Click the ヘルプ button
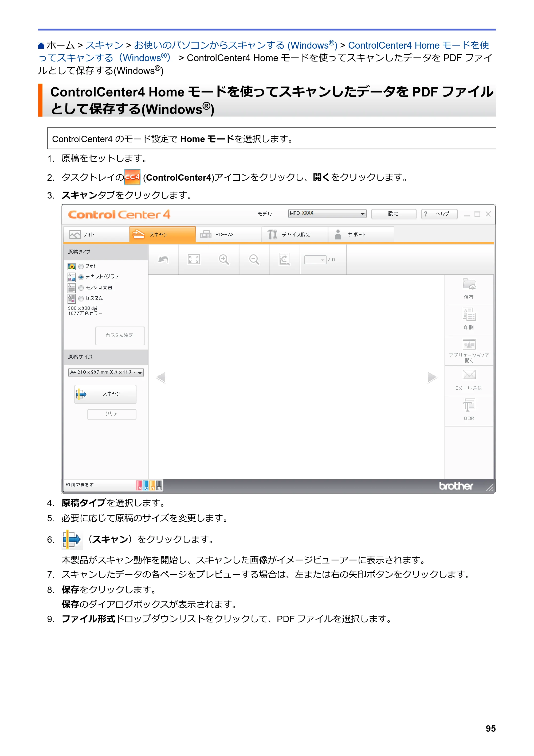 (439, 214)
